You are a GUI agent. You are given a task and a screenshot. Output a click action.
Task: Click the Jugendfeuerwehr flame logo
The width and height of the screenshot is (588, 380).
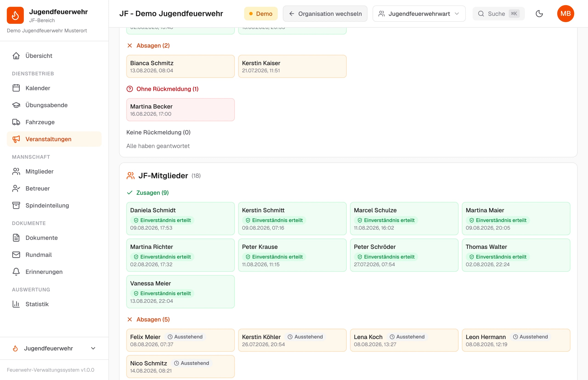[x=15, y=15]
